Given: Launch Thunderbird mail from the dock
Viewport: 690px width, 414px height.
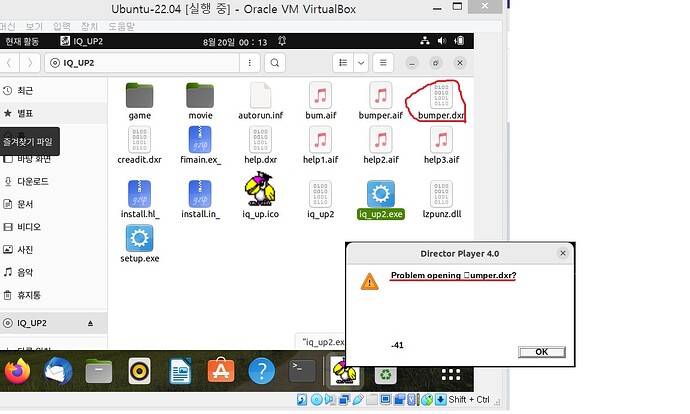Looking at the screenshot, I should pyautogui.click(x=58, y=371).
